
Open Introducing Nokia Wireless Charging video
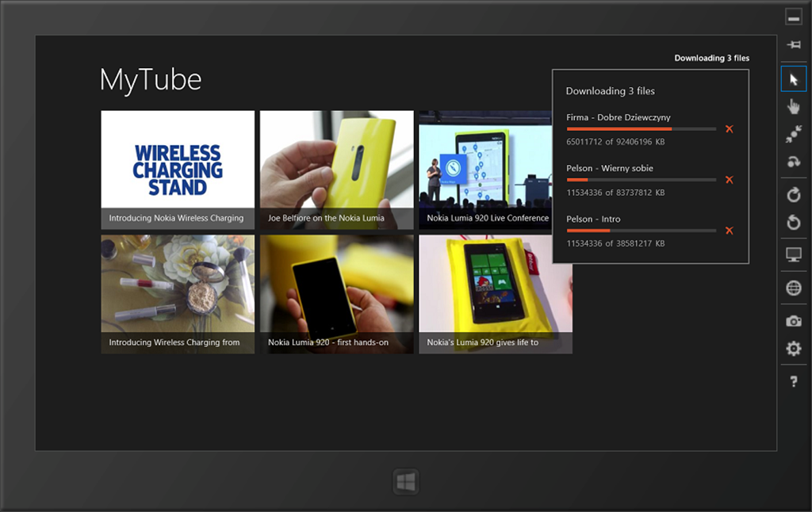(x=178, y=170)
